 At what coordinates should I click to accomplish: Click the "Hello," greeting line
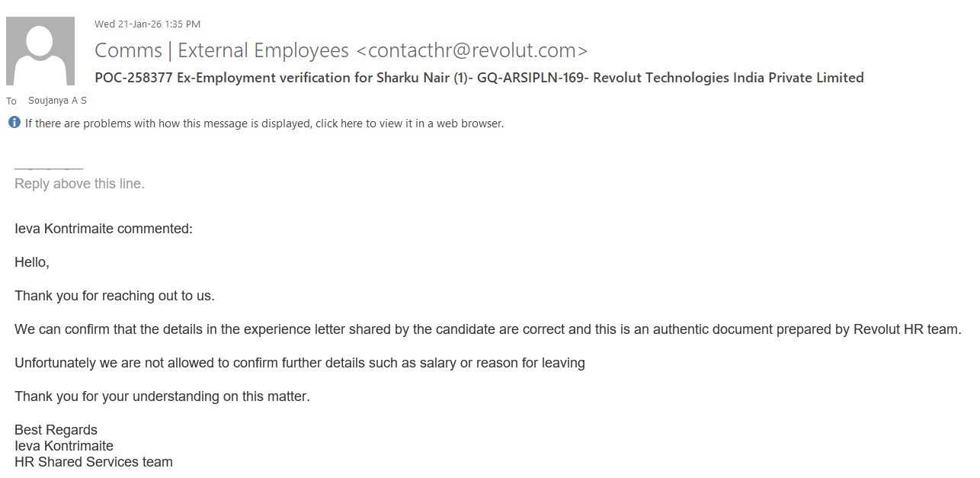pos(32,262)
